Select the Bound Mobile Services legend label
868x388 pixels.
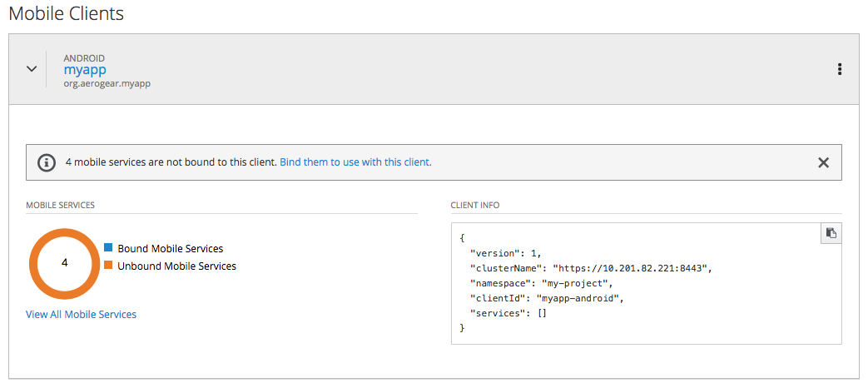coord(171,248)
